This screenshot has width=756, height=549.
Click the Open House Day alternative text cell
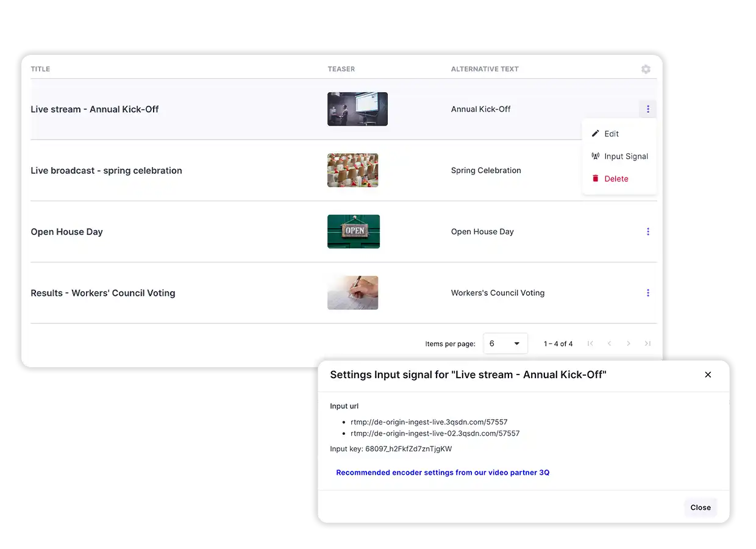click(x=482, y=232)
